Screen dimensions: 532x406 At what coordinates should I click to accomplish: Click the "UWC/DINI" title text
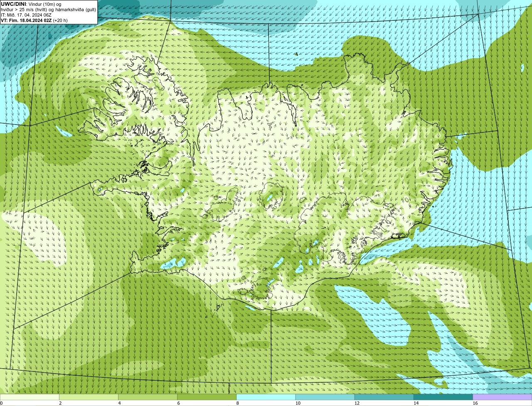coord(14,4)
